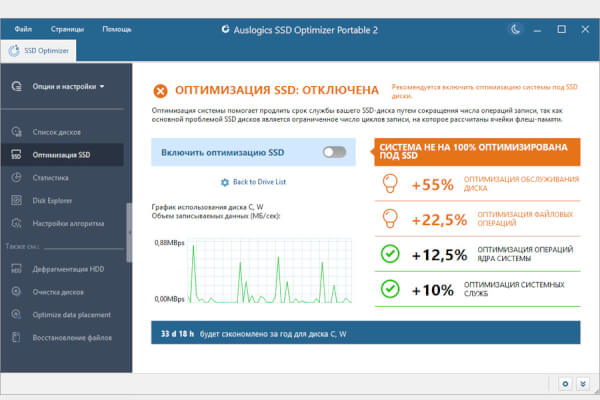Click the Auslogics logo in the title bar
600x400 pixels.
point(225,29)
